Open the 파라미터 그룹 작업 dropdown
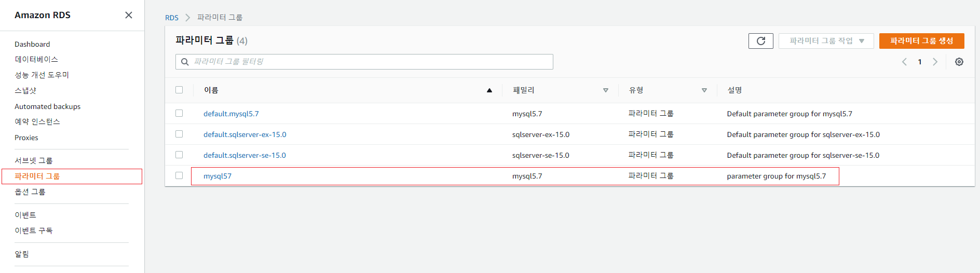 click(826, 41)
